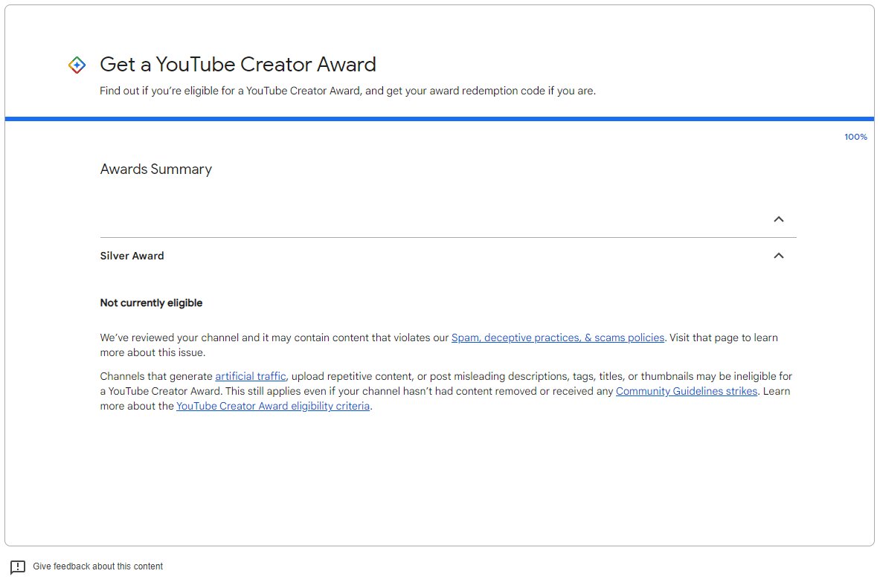The height and width of the screenshot is (588, 880).
Task: Click the colorful diamond logo beside the title
Action: pyautogui.click(x=77, y=65)
